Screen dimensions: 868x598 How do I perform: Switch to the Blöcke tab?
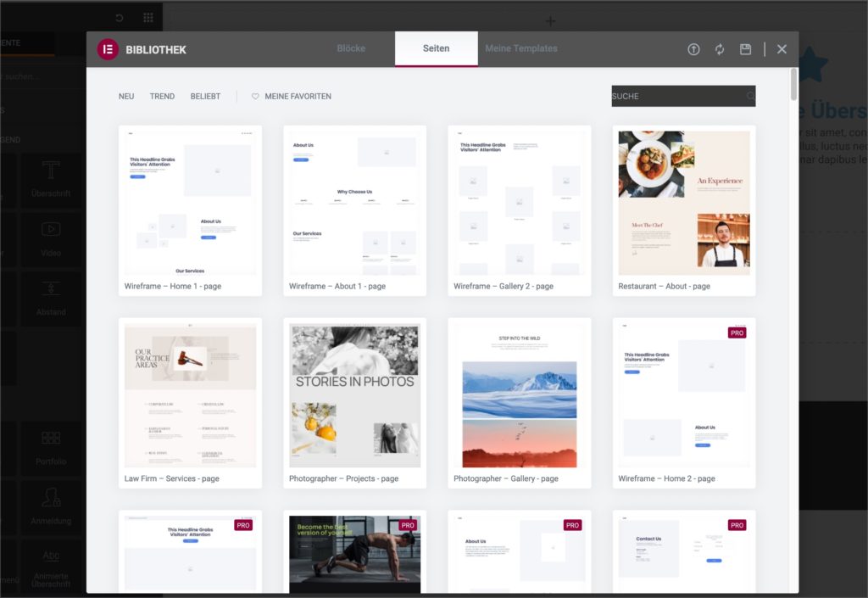351,48
